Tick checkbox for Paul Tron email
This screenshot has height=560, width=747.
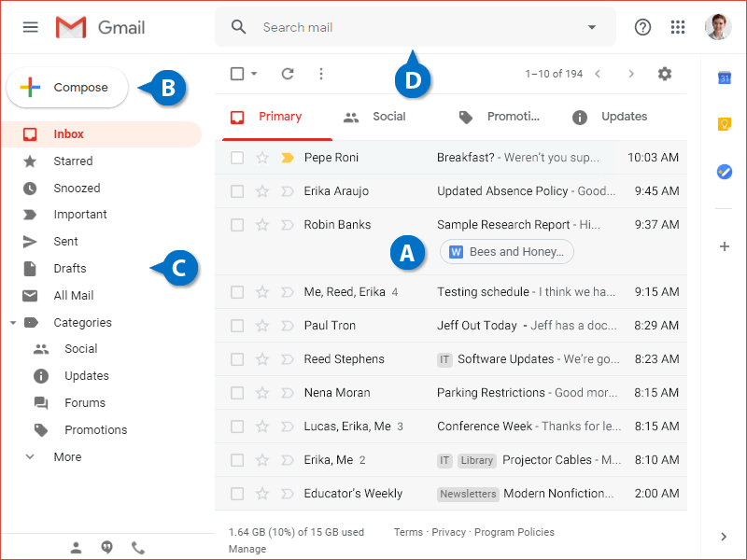coord(237,326)
